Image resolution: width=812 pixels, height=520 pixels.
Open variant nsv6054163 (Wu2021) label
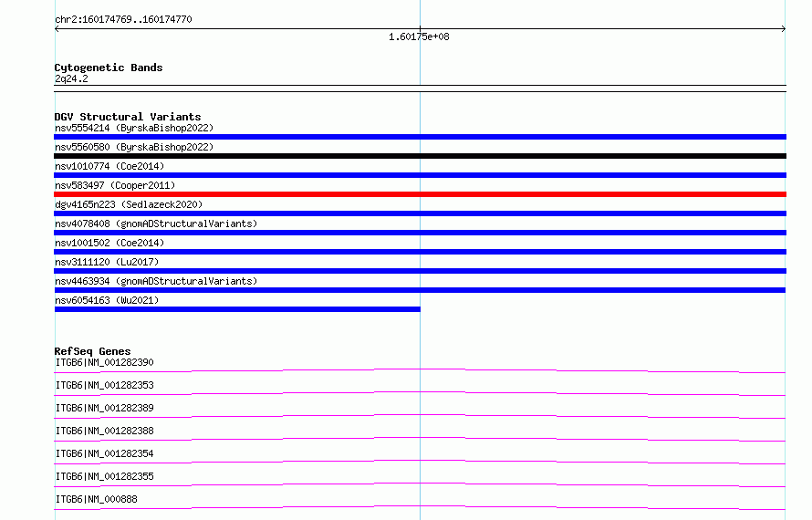coord(107,300)
